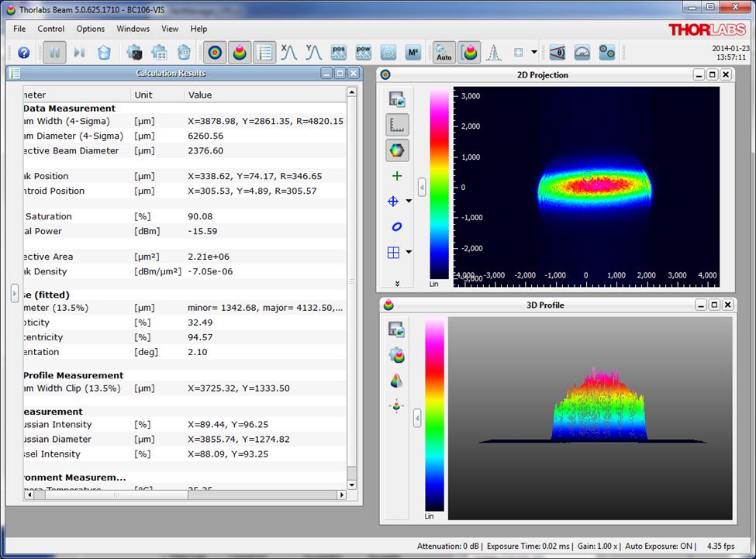Viewport: 756px width, 559px height.
Task: Open the Windows menu
Action: coord(133,29)
